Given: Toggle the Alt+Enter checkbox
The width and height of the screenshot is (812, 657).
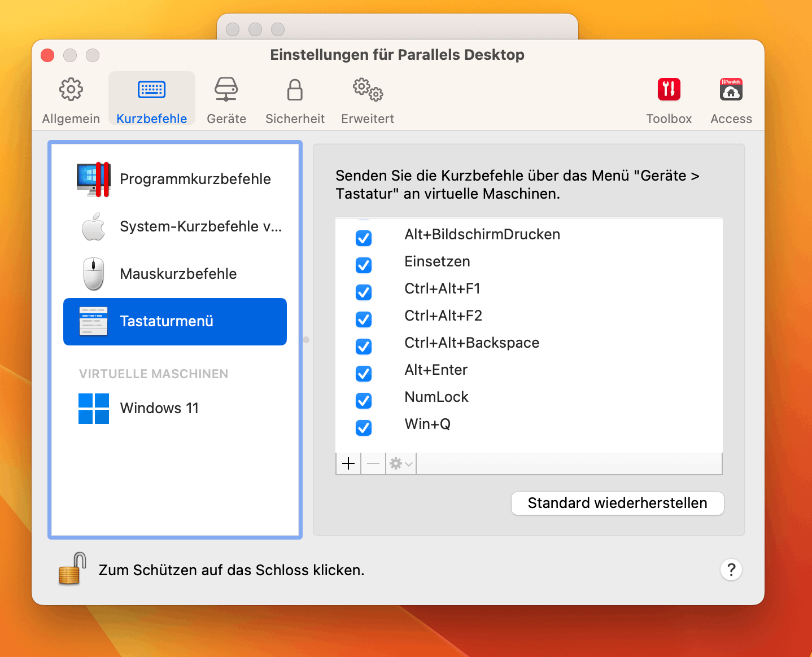Looking at the screenshot, I should (x=364, y=374).
